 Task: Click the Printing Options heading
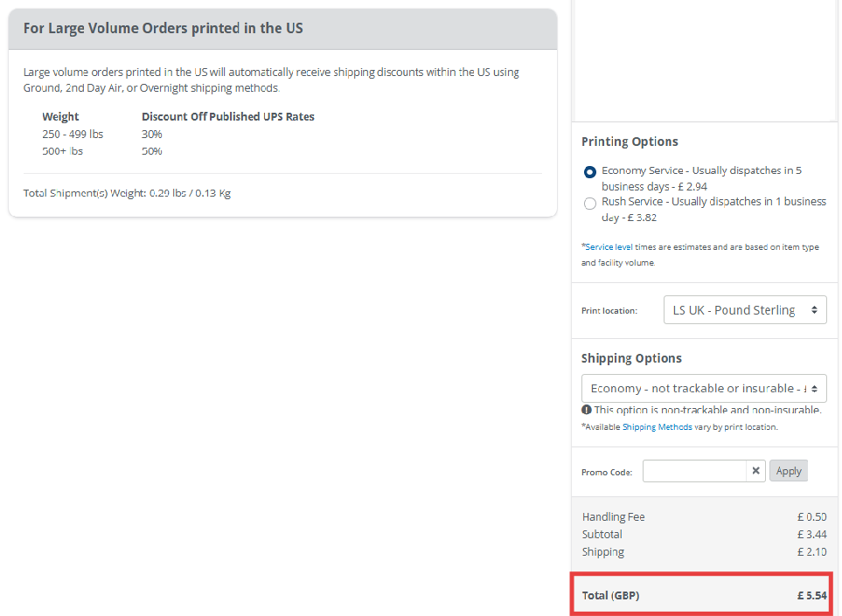[630, 142]
